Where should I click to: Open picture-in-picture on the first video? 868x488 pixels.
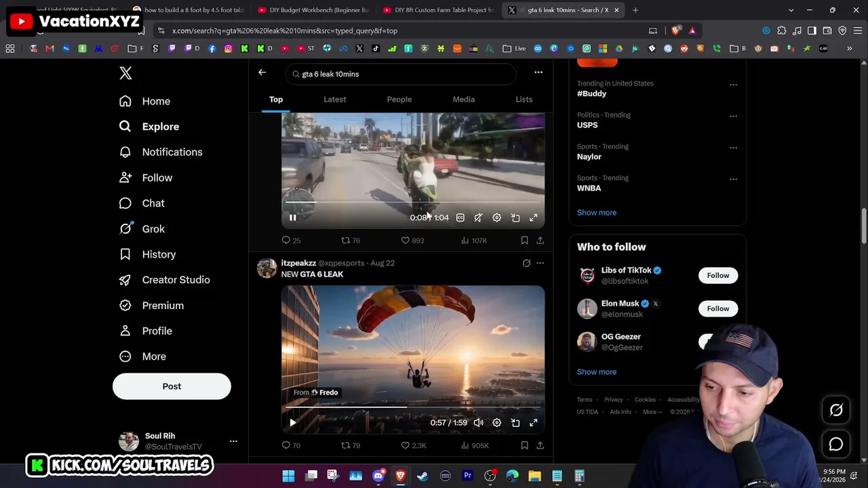515,218
